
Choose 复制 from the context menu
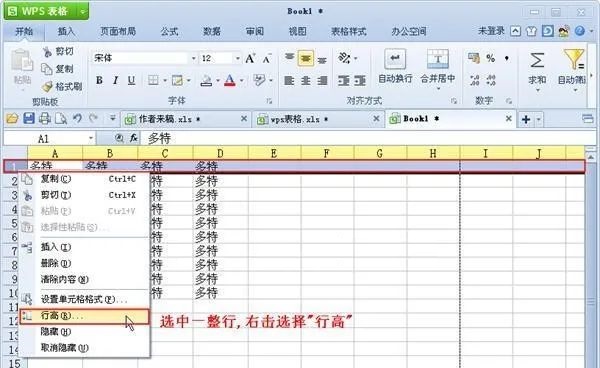(x=85, y=179)
